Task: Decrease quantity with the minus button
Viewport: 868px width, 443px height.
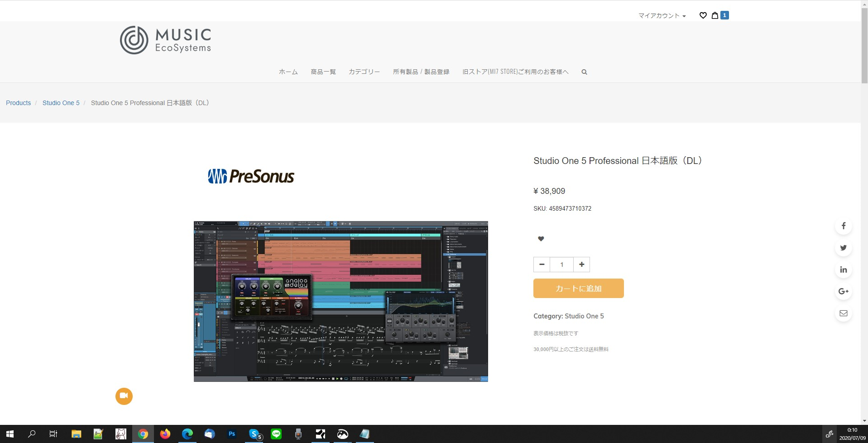Action: pyautogui.click(x=542, y=265)
